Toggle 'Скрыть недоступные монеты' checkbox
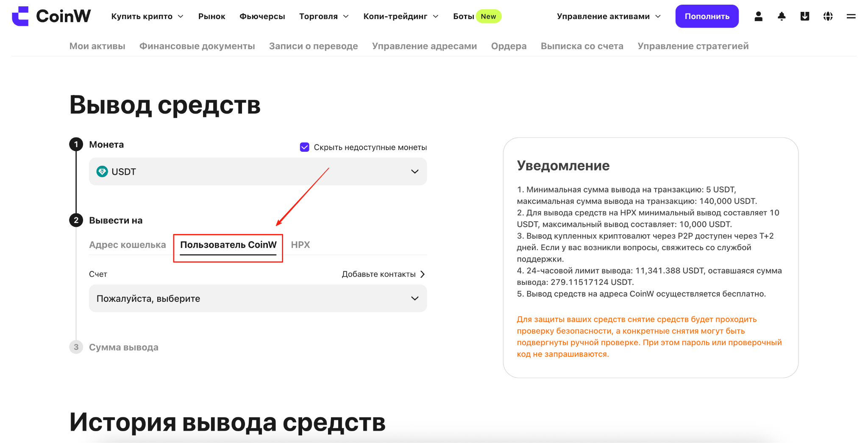 point(304,147)
